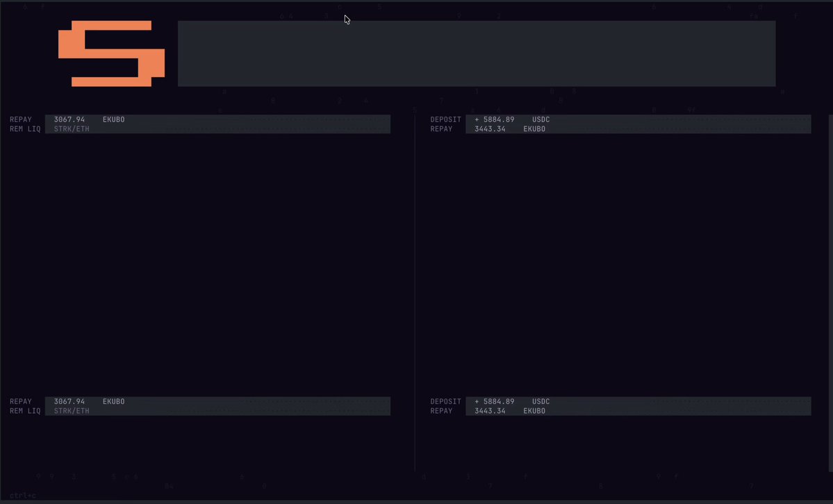Click the REM LIQ label in the upper-left block

(x=25, y=129)
